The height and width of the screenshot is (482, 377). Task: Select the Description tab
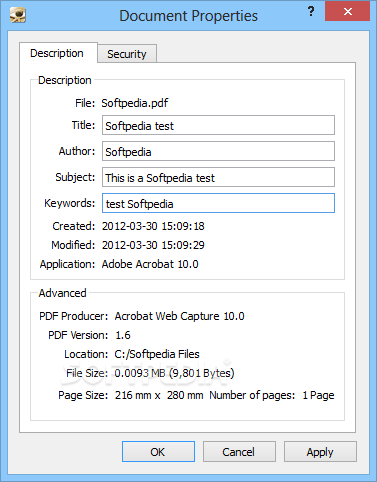57,53
